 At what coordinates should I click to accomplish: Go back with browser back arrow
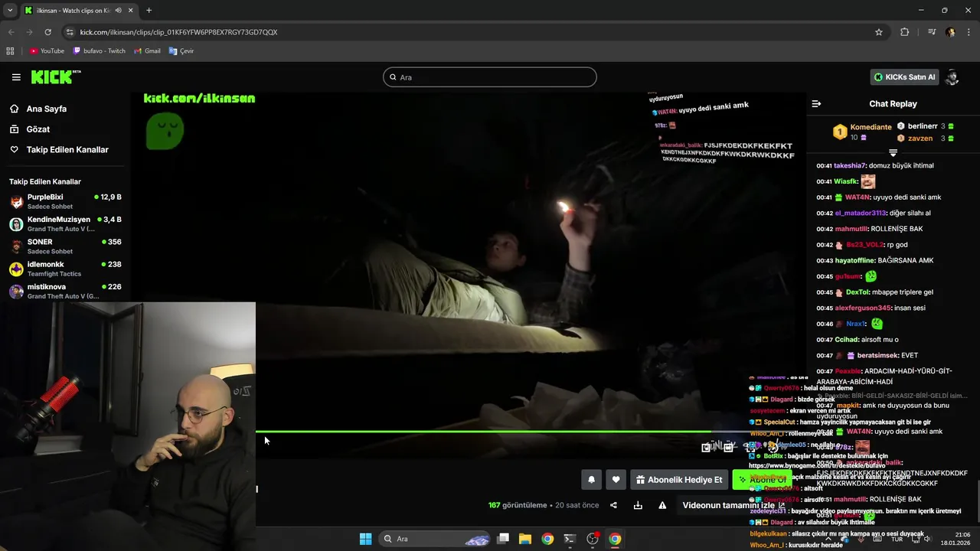pyautogui.click(x=11, y=32)
